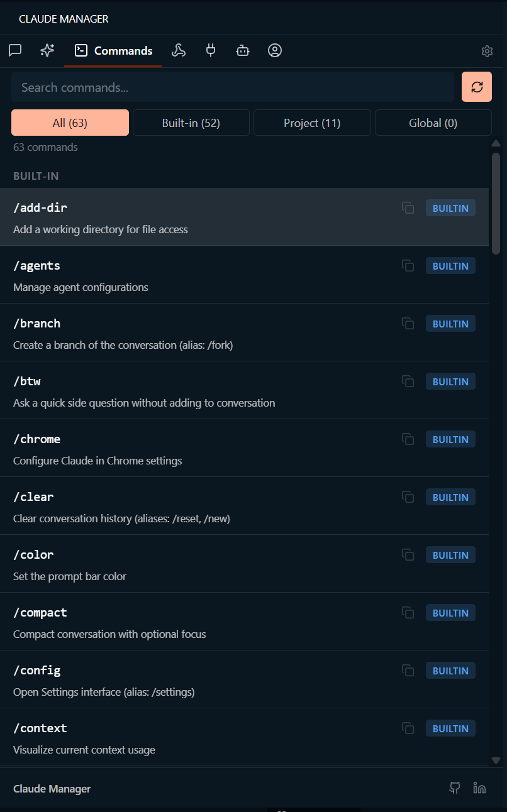Image resolution: width=507 pixels, height=812 pixels.
Task: Open the LinkedIn link at the bottom
Action: click(479, 787)
